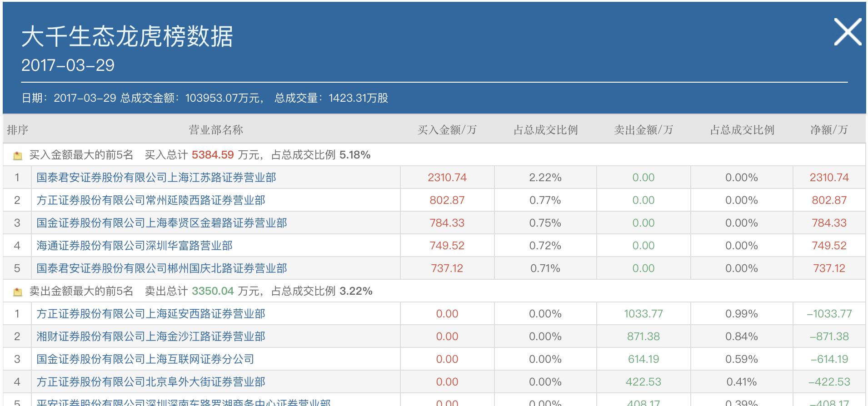Click sell amount 871.38 cell
The height and width of the screenshot is (406, 868).
coord(644,337)
